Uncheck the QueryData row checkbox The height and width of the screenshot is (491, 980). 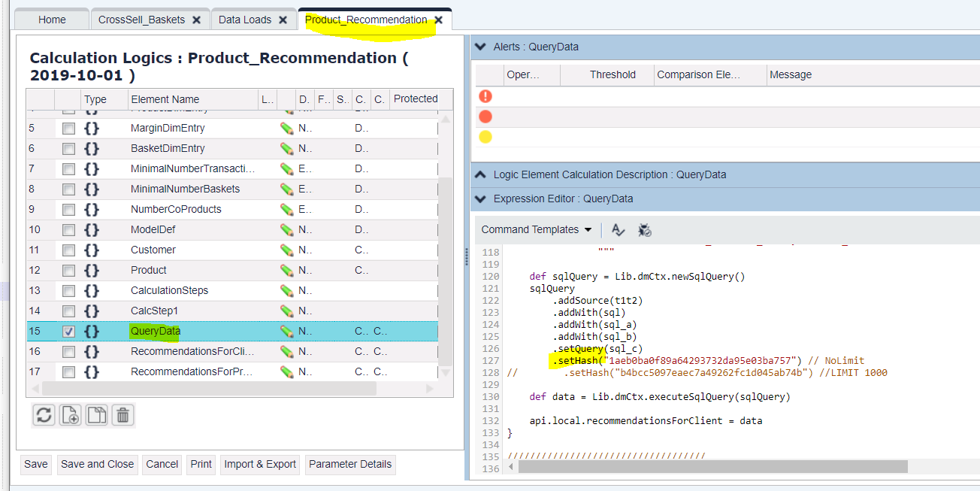pos(68,331)
